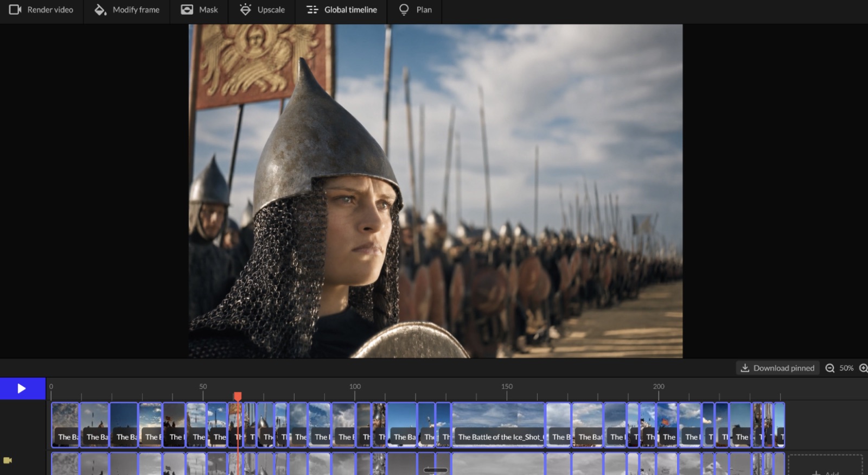Click the helmeted soldier preview frame
Viewport: 868px width, 475px height.
tap(435, 191)
